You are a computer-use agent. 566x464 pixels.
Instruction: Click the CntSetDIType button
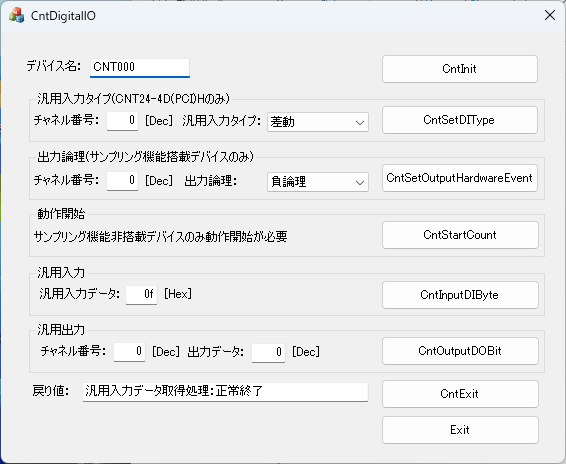[460, 120]
